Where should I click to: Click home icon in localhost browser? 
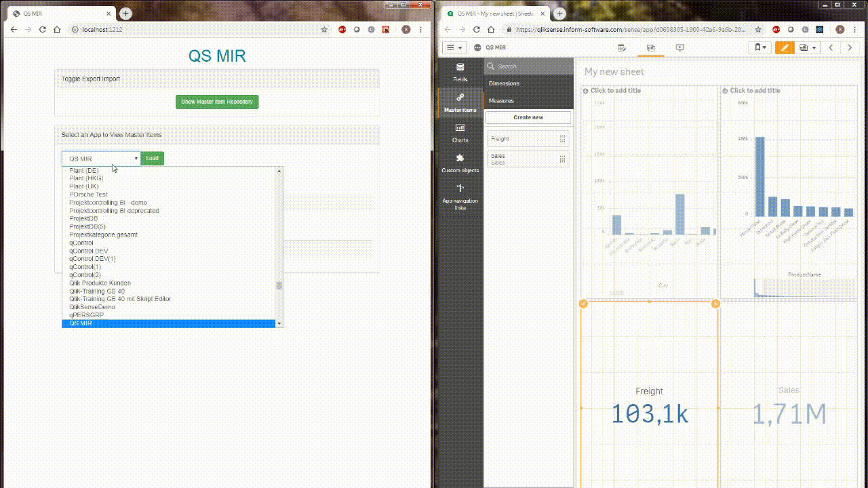[57, 30]
